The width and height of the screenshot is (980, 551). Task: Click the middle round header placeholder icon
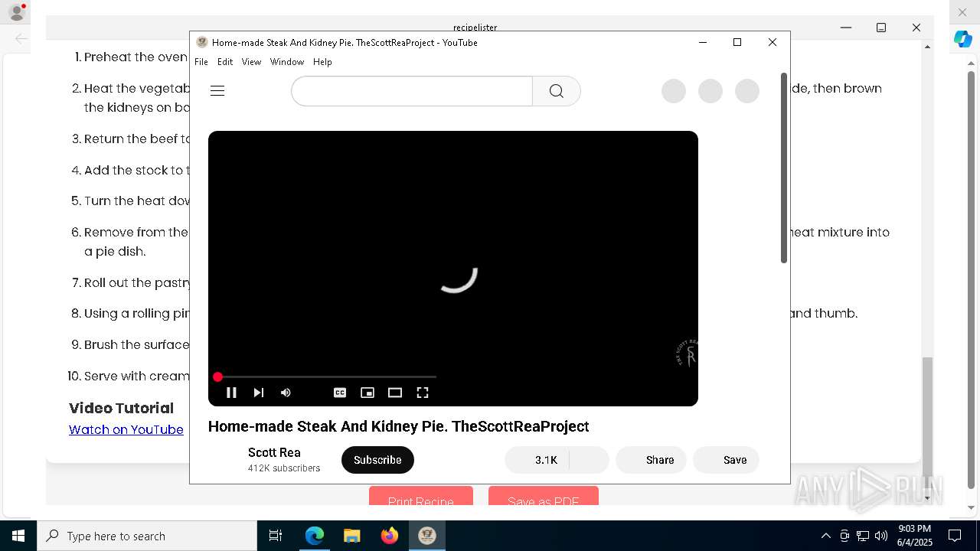tap(710, 91)
